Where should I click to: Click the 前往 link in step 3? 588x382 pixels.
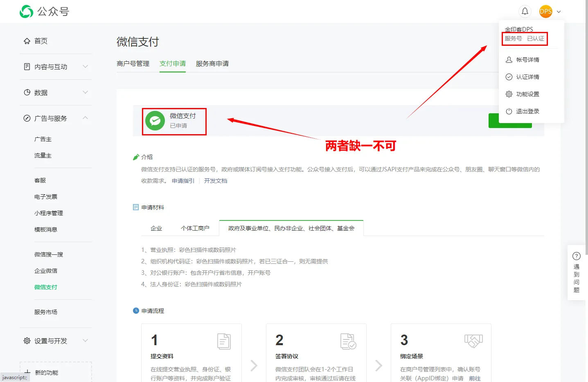[x=475, y=379]
